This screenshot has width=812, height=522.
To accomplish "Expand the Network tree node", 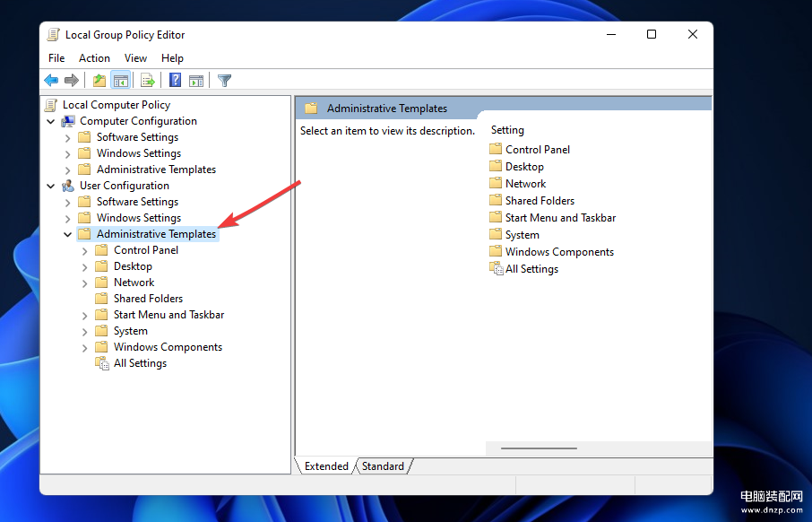I will tap(85, 283).
